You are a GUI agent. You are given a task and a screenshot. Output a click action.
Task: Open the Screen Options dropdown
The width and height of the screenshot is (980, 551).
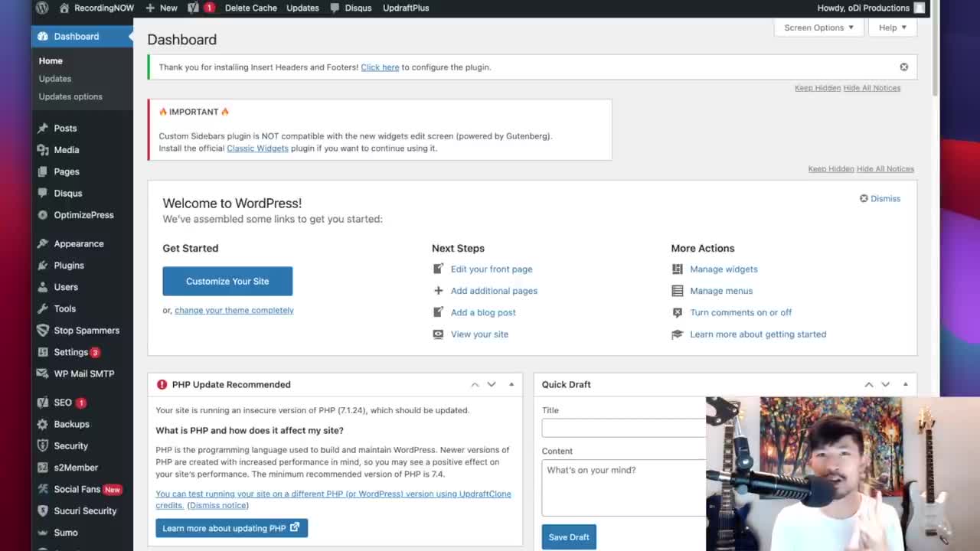[x=819, y=28]
